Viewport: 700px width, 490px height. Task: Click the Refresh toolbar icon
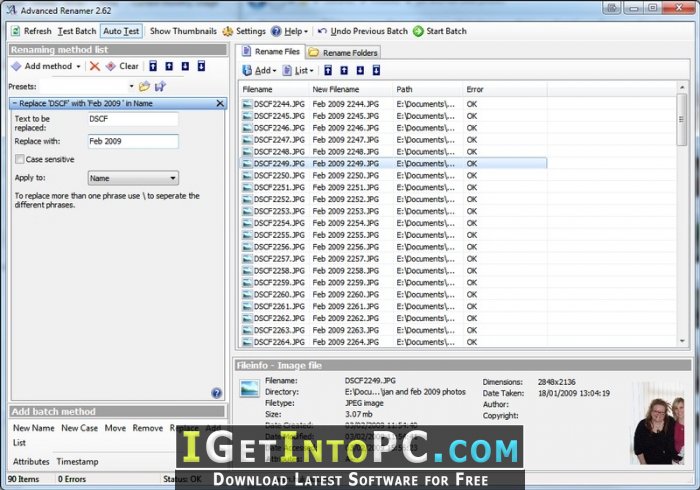pyautogui.click(x=16, y=31)
